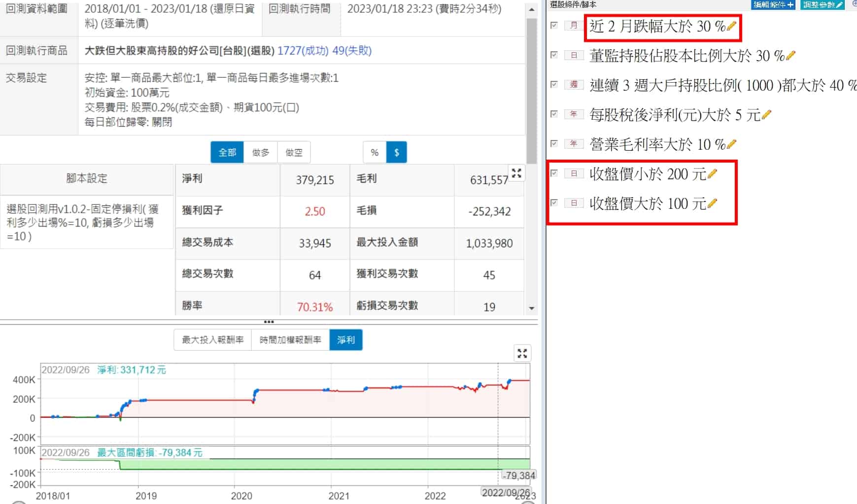857x504 pixels.
Task: Click pencil icon beside 近 2 月跌幅大於 30 %
Action: coord(731,26)
